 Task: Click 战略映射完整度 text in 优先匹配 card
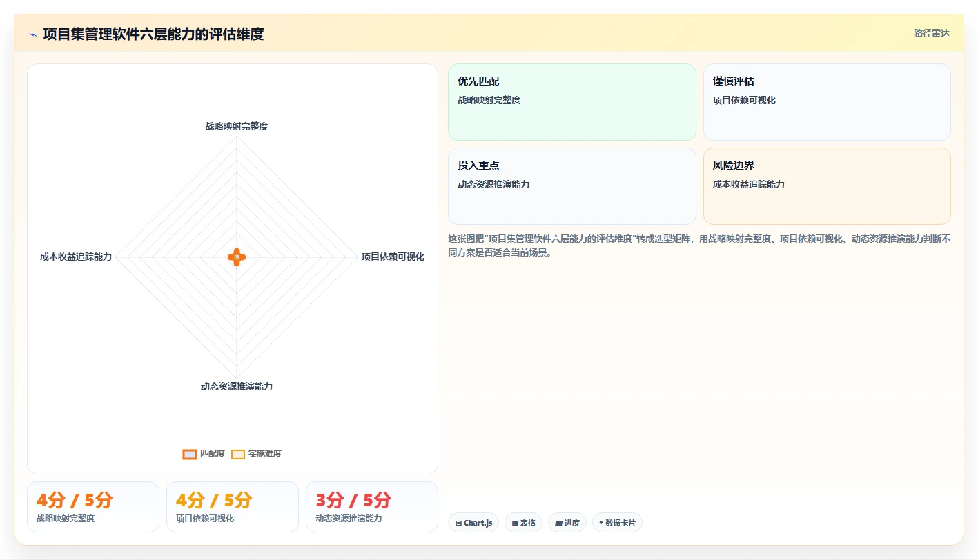pyautogui.click(x=489, y=100)
